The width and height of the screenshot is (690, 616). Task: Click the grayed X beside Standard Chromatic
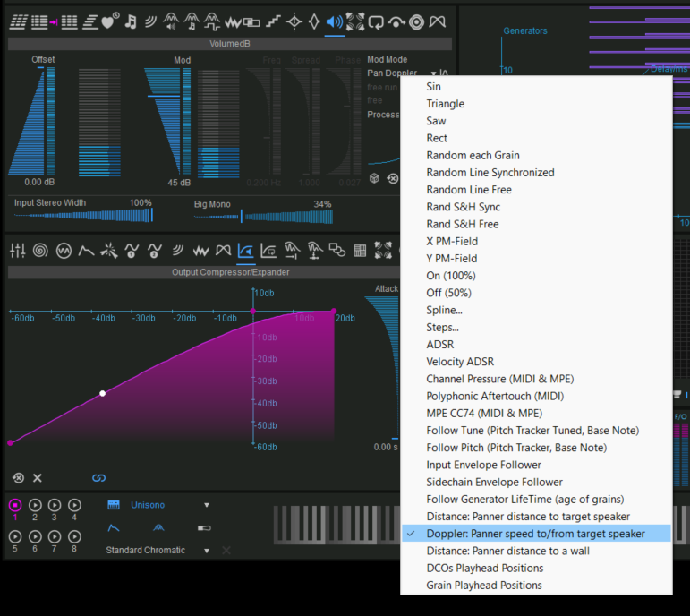pyautogui.click(x=226, y=551)
